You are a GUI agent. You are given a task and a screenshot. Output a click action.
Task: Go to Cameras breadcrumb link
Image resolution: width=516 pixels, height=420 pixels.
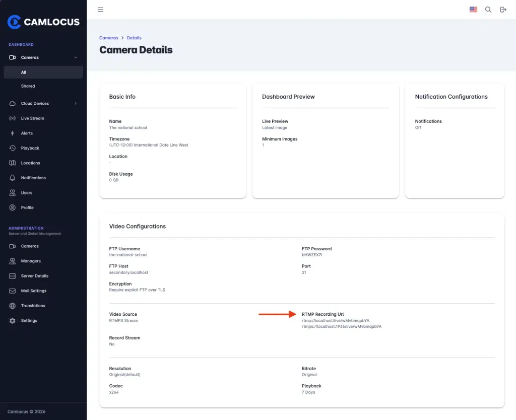pos(109,38)
